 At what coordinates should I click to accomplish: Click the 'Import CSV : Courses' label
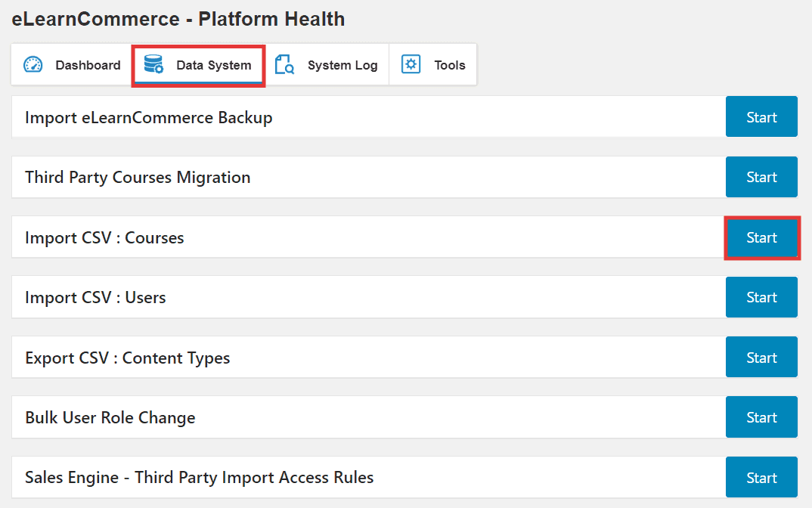click(104, 237)
